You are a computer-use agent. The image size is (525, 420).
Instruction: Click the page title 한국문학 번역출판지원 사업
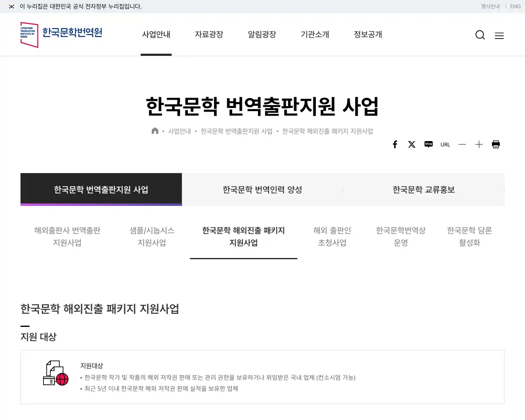[262, 106]
